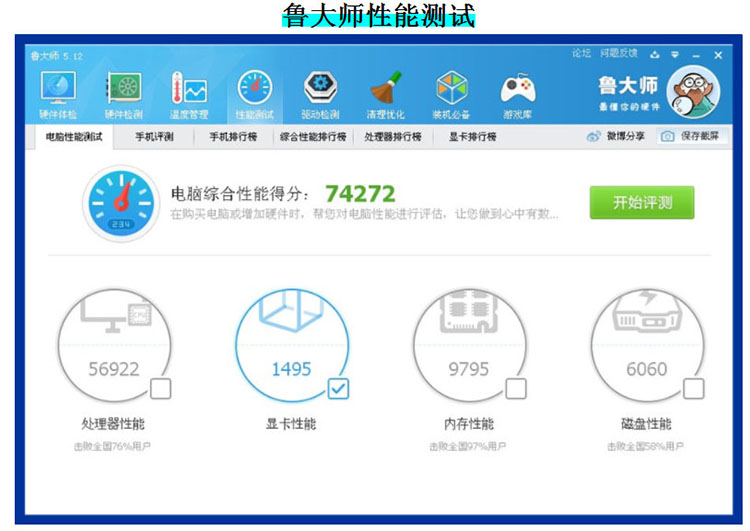Viewport: 750px width, 531px height.
Task: Enable the 处理器性能 processor checkbox
Action: coord(160,388)
